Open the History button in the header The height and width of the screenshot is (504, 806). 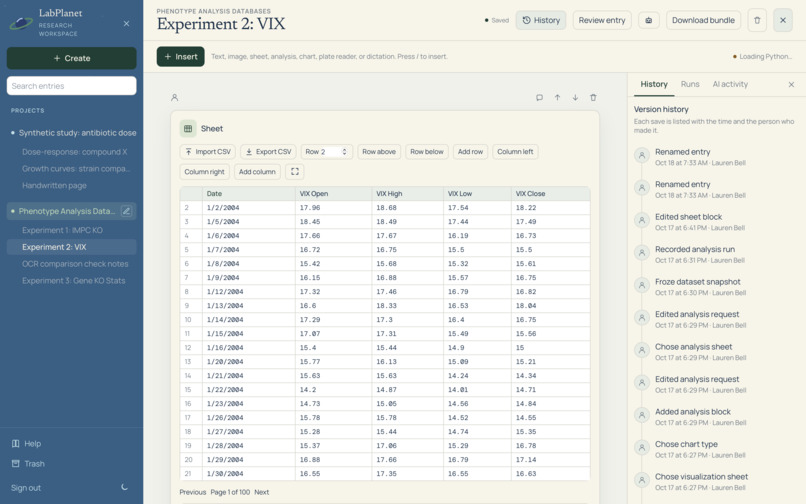click(x=541, y=21)
